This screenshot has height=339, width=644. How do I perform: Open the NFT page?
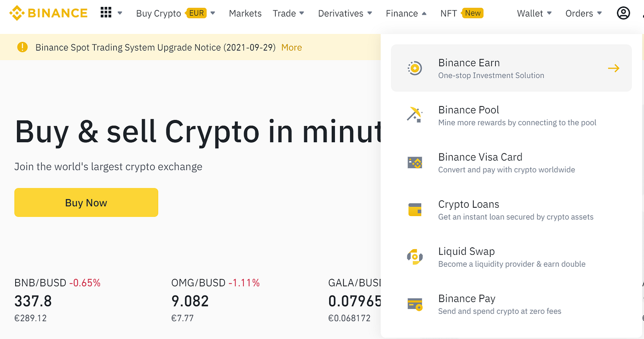pyautogui.click(x=448, y=13)
